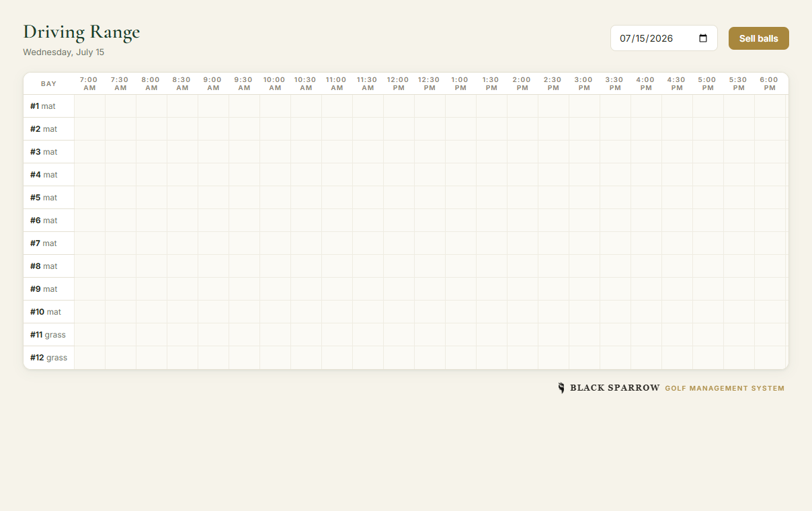The width and height of the screenshot is (812, 511).
Task: Select the #6 mat bay row label
Action: 49,221
